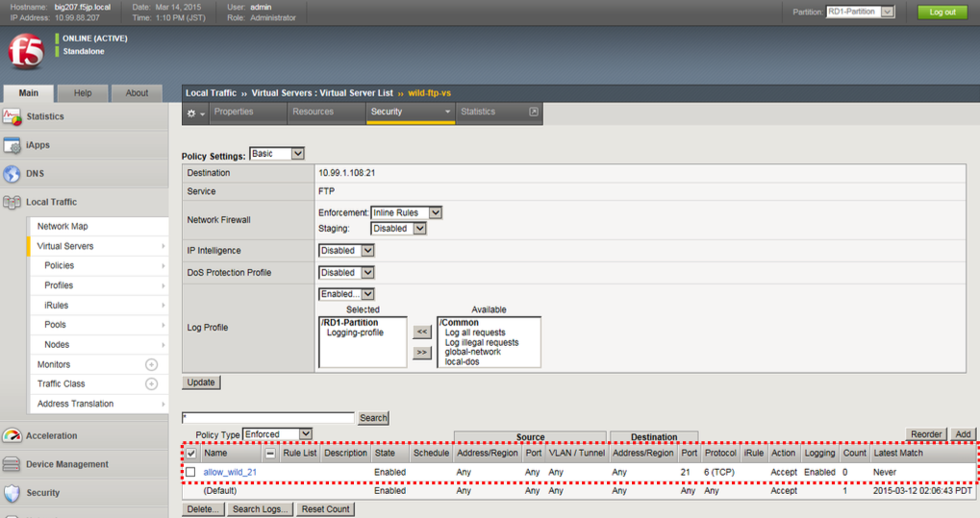Open the Policy Settings Basic dropdown
Viewport: 980px width, 518px height.
coord(277,154)
